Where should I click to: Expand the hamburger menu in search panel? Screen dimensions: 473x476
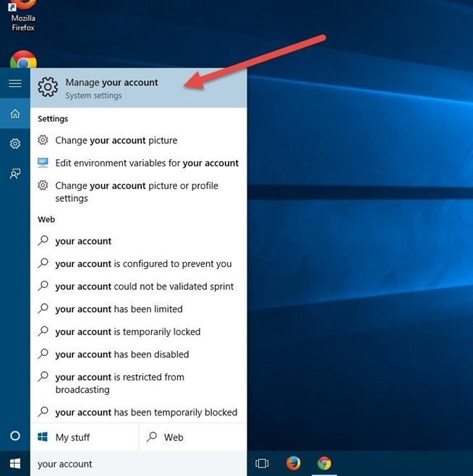coord(14,84)
